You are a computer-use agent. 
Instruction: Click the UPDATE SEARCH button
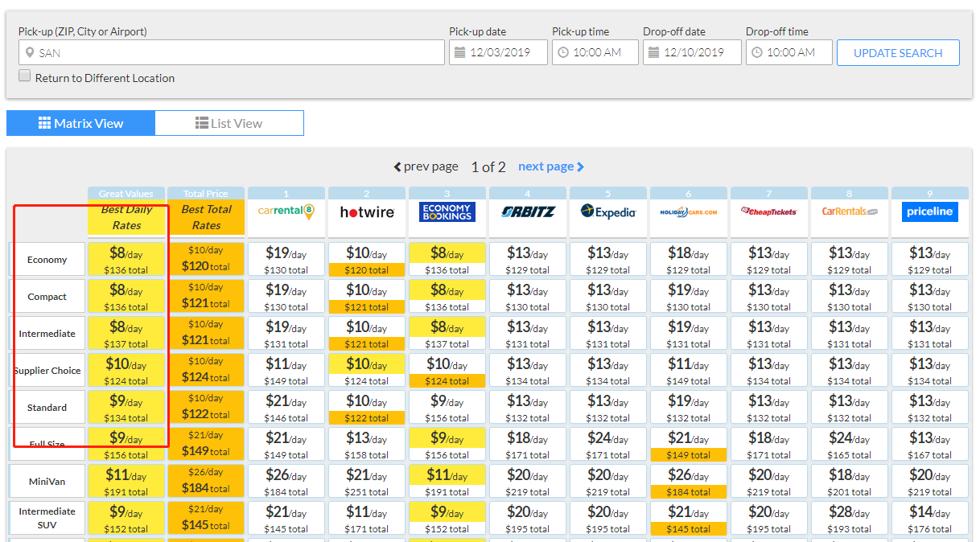tap(898, 52)
